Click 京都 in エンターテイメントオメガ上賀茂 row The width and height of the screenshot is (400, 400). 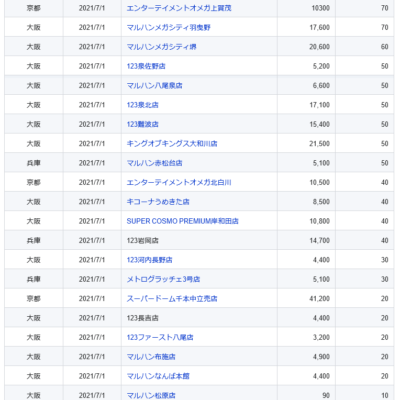34,8
